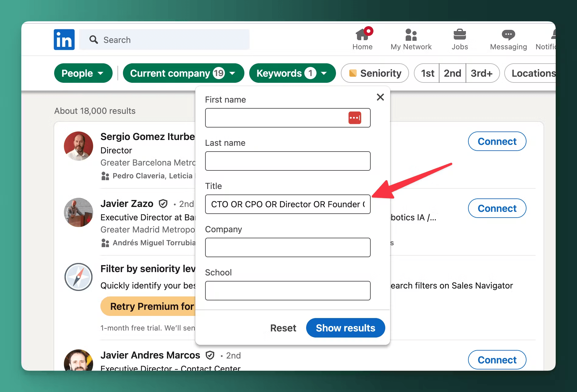Expand the People filter dropdown
577x392 pixels.
pyautogui.click(x=83, y=73)
